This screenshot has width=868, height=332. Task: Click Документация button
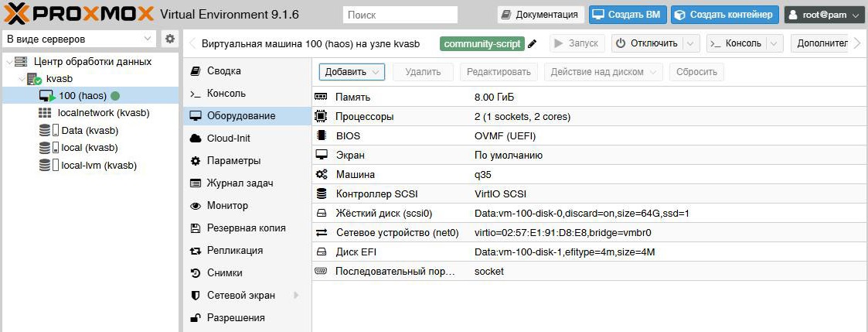541,15
